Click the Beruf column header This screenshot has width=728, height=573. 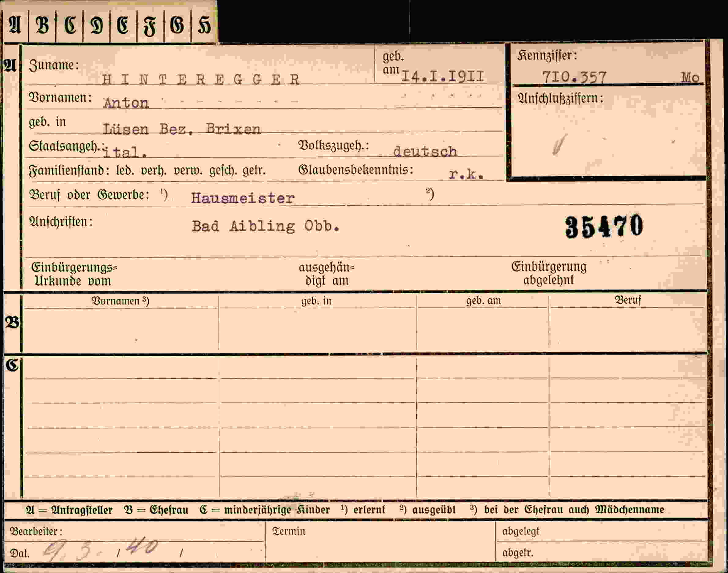click(627, 300)
